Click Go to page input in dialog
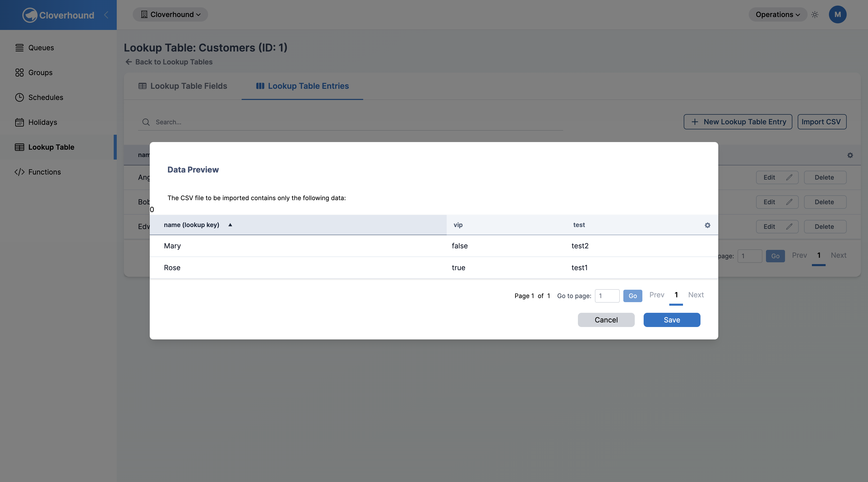 [607, 296]
